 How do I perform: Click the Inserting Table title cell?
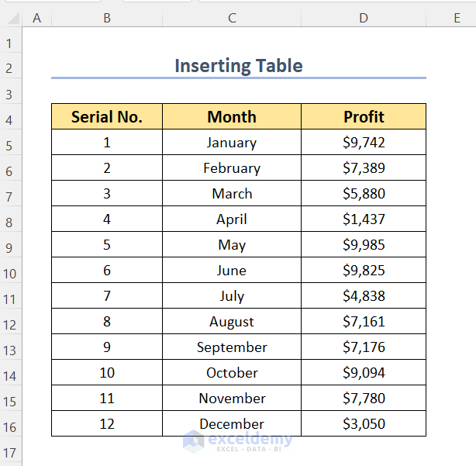point(238,66)
